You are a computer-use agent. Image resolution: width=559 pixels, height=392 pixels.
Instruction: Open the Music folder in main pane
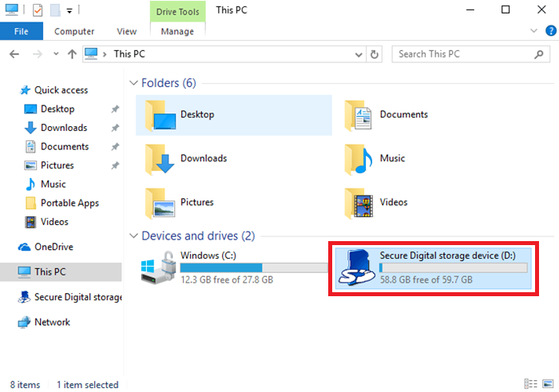(391, 158)
